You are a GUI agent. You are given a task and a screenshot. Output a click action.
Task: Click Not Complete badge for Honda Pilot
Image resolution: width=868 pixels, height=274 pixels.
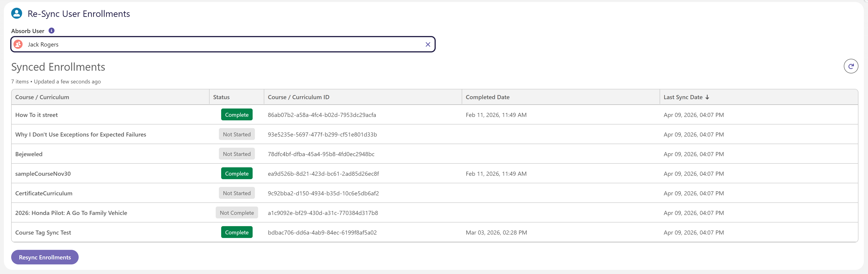pos(236,213)
